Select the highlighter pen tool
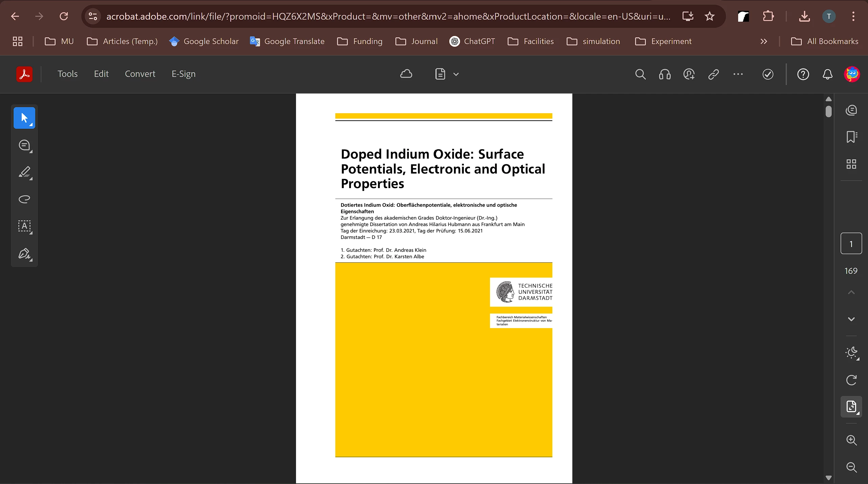868x484 pixels. (24, 172)
